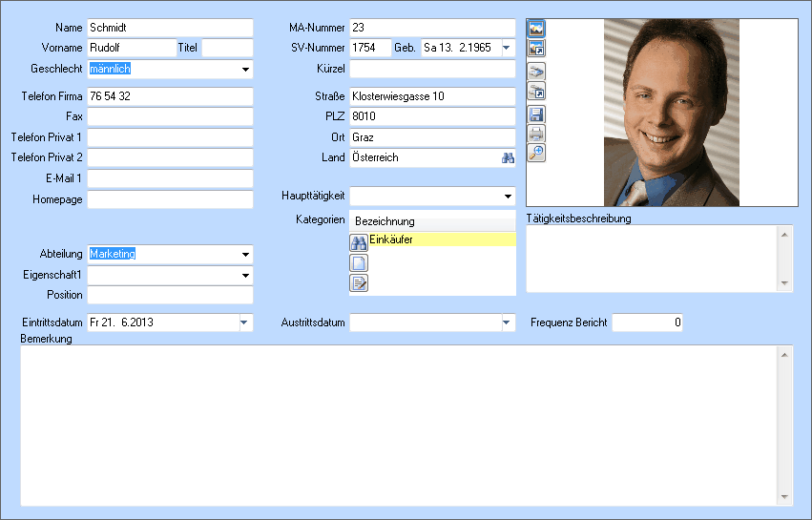The width and height of the screenshot is (812, 520).
Task: Click the binoculars icon in the Land field
Action: tap(508, 158)
